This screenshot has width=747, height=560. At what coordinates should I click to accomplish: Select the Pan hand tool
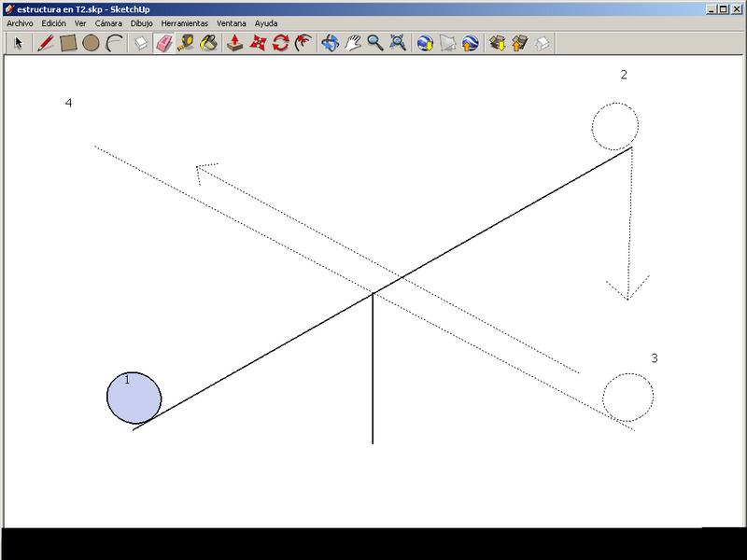[x=353, y=43]
